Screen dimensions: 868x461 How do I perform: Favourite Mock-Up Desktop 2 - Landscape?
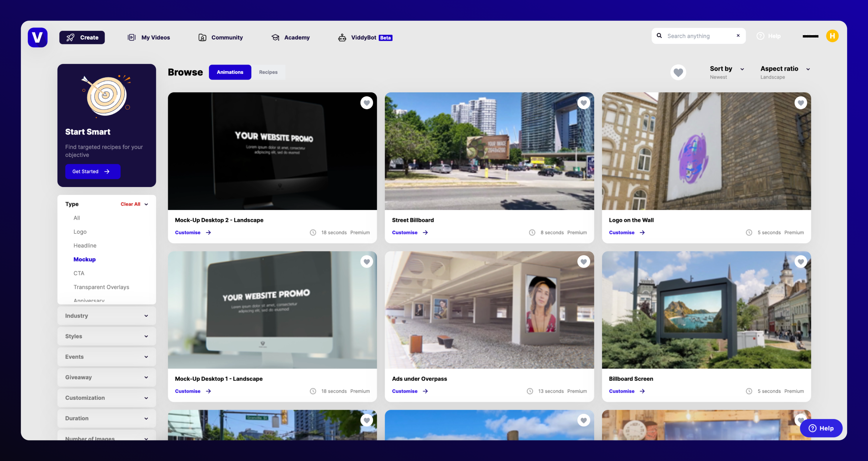pyautogui.click(x=366, y=103)
